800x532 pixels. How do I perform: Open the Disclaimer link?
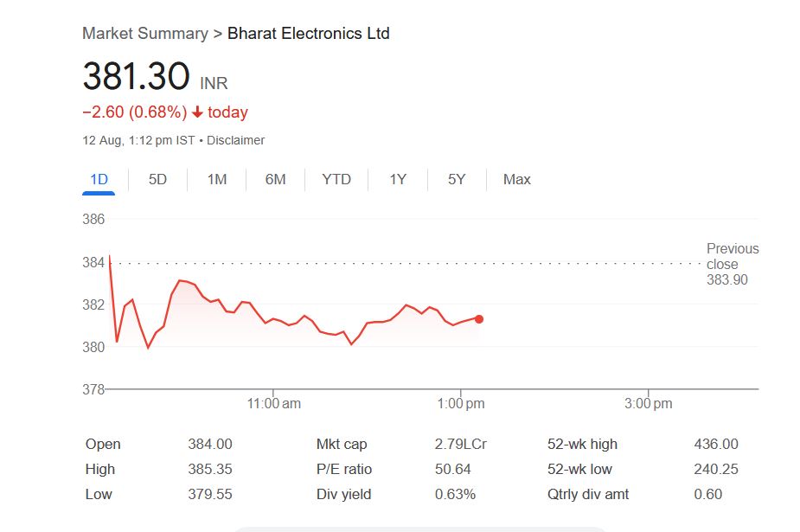[x=235, y=140]
